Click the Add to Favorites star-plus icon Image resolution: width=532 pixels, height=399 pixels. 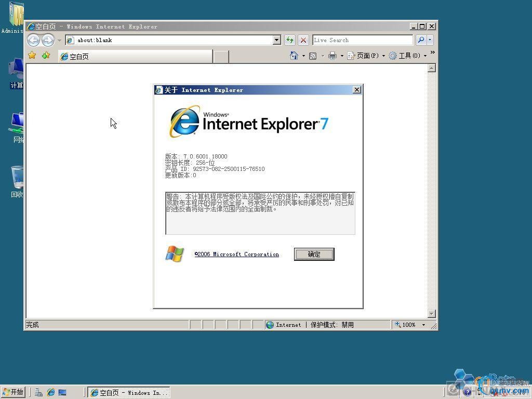46,55
